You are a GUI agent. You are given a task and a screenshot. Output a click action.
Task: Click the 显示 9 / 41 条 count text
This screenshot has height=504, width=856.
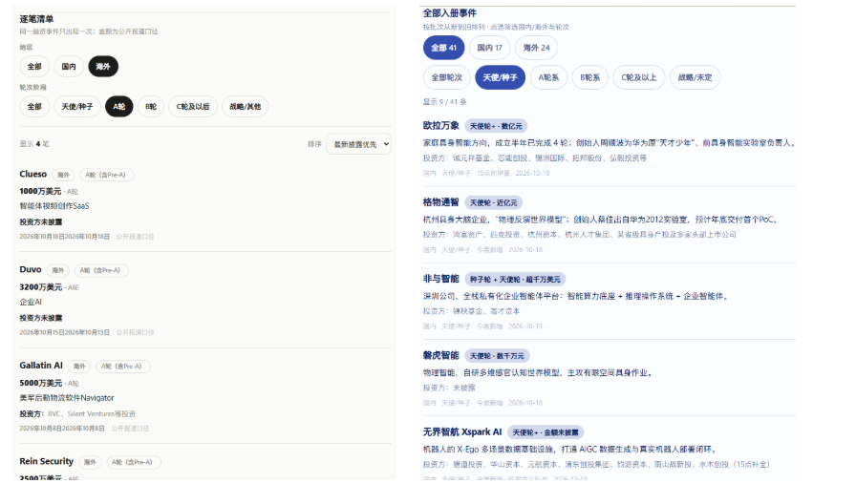click(444, 102)
